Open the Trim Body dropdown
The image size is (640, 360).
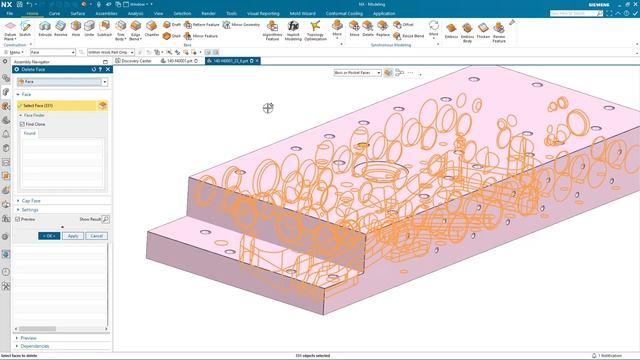(x=120, y=37)
